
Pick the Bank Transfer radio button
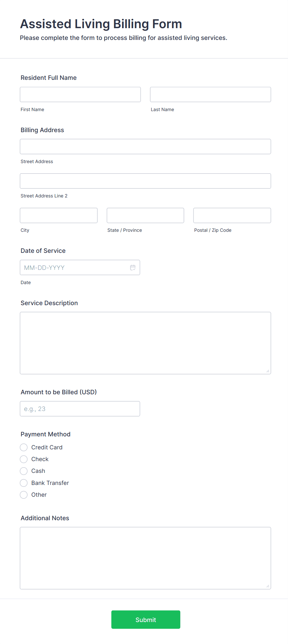click(x=24, y=483)
